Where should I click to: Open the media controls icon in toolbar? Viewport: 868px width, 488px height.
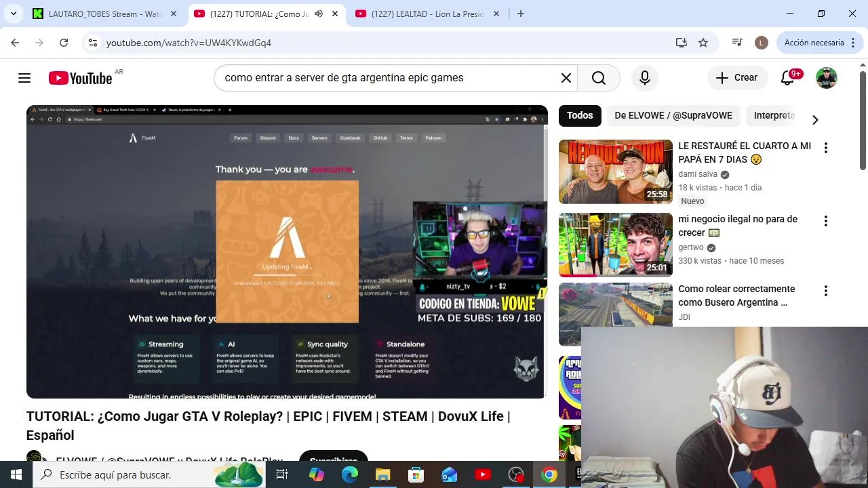[737, 43]
